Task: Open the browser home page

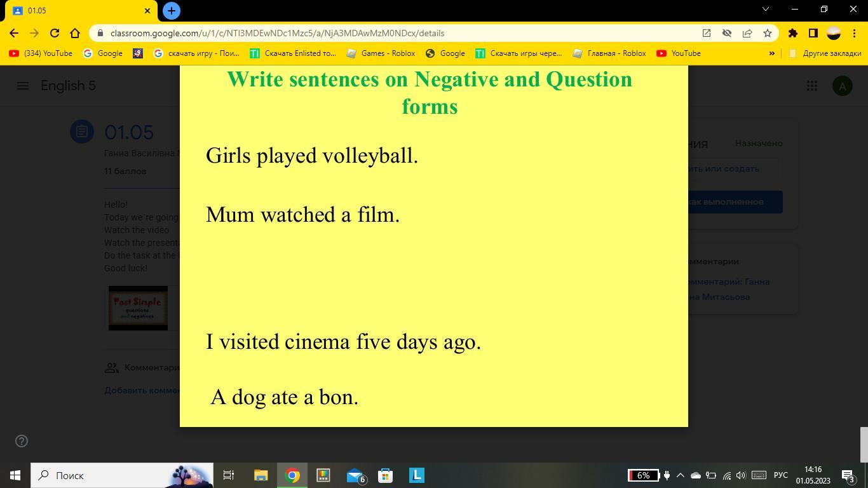Action: [x=75, y=33]
